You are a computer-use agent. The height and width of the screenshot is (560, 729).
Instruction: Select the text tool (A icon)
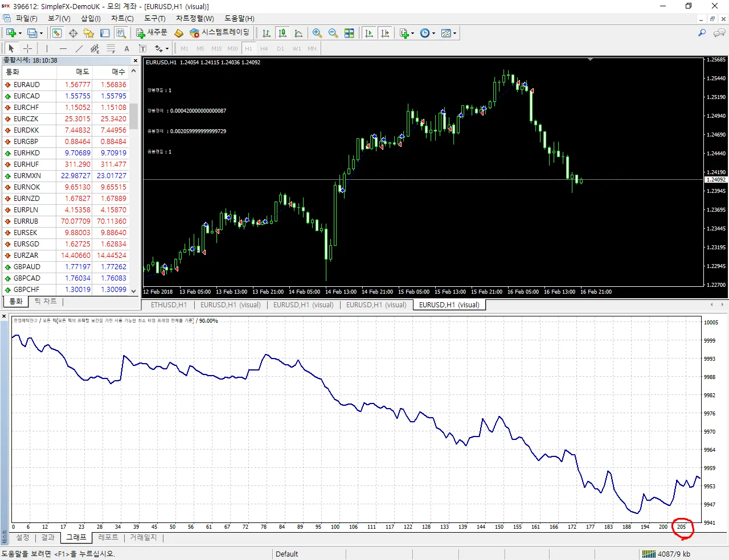click(x=127, y=48)
